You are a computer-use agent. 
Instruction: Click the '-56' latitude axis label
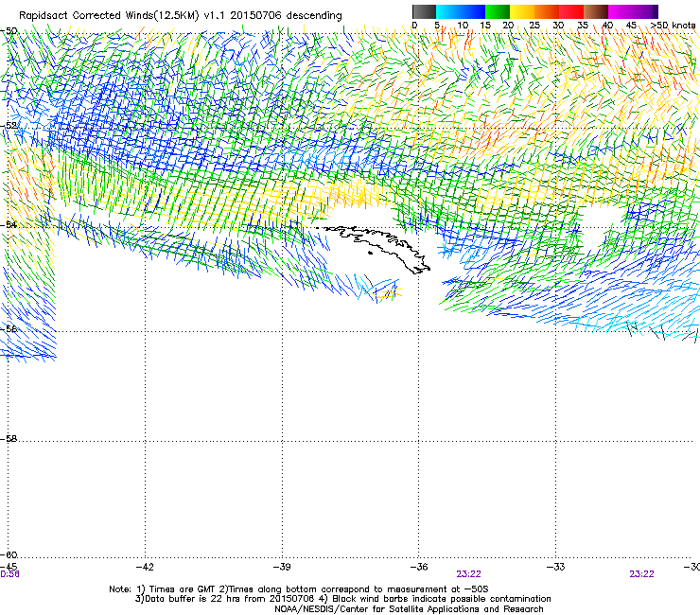click(9, 328)
